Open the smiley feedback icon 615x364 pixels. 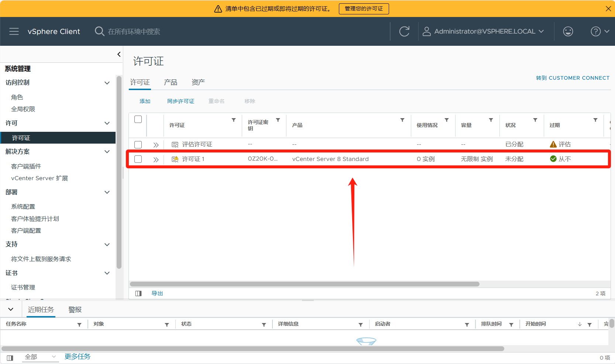click(568, 31)
